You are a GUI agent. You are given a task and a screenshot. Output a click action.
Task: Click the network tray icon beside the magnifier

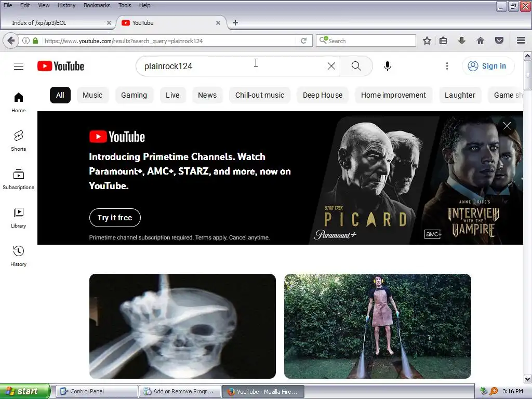tap(484, 392)
